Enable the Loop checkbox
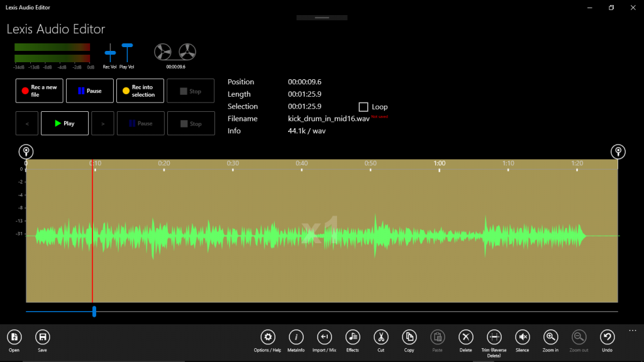 [x=362, y=106]
